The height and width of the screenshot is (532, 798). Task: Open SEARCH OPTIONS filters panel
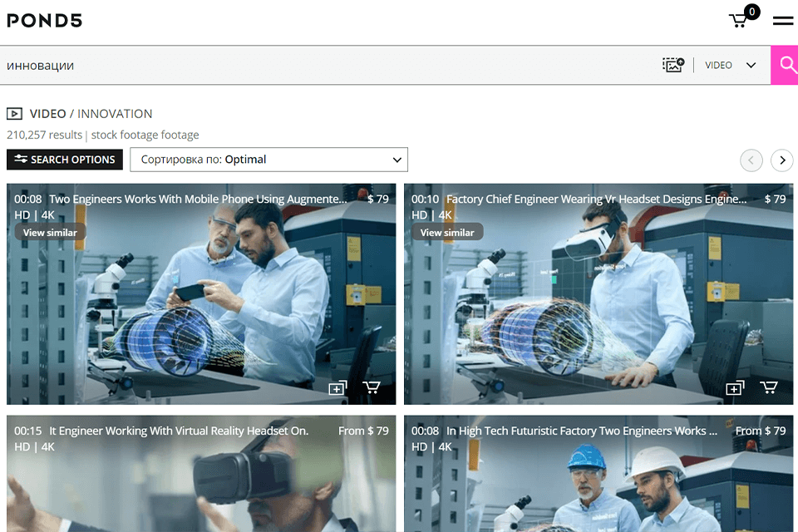coord(65,160)
